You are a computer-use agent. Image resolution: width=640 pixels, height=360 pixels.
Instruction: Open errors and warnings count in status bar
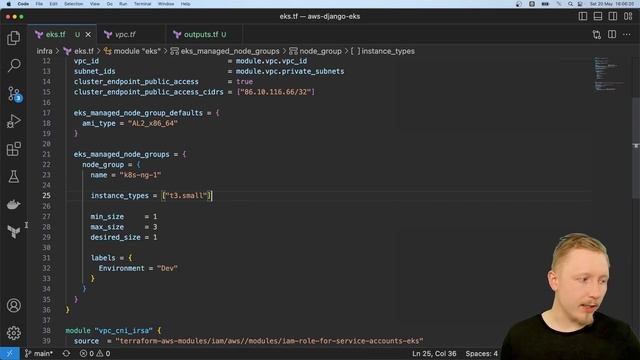click(95, 353)
